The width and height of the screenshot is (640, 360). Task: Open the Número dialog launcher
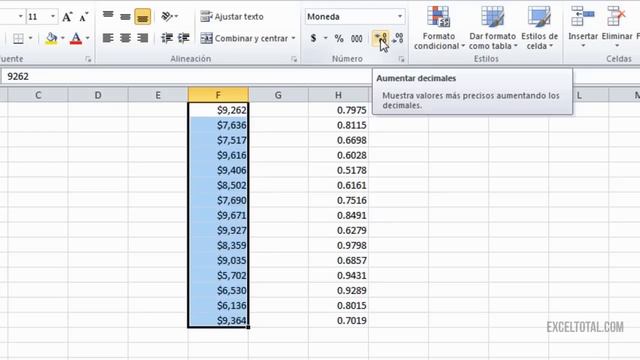[401, 60]
